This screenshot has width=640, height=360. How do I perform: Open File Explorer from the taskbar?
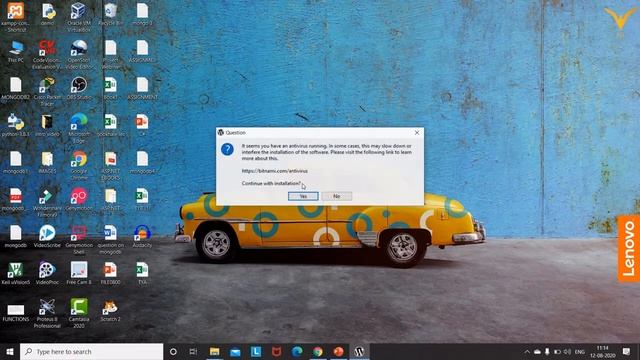tap(215, 351)
